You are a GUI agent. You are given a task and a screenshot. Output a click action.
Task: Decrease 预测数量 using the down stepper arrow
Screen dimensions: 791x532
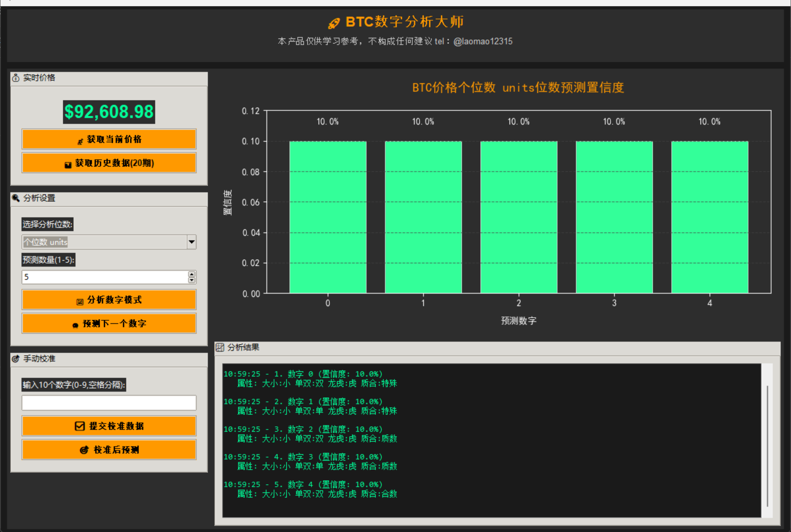point(192,280)
